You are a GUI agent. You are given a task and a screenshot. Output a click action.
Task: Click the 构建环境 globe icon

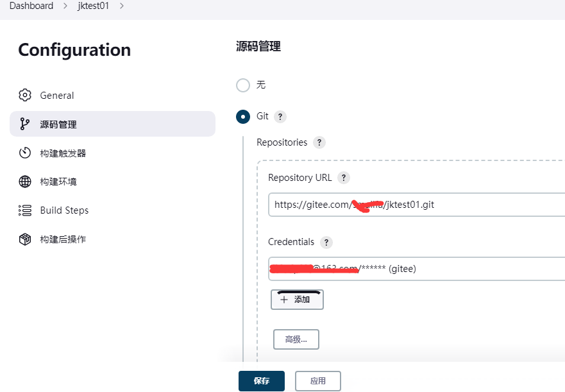coord(25,182)
